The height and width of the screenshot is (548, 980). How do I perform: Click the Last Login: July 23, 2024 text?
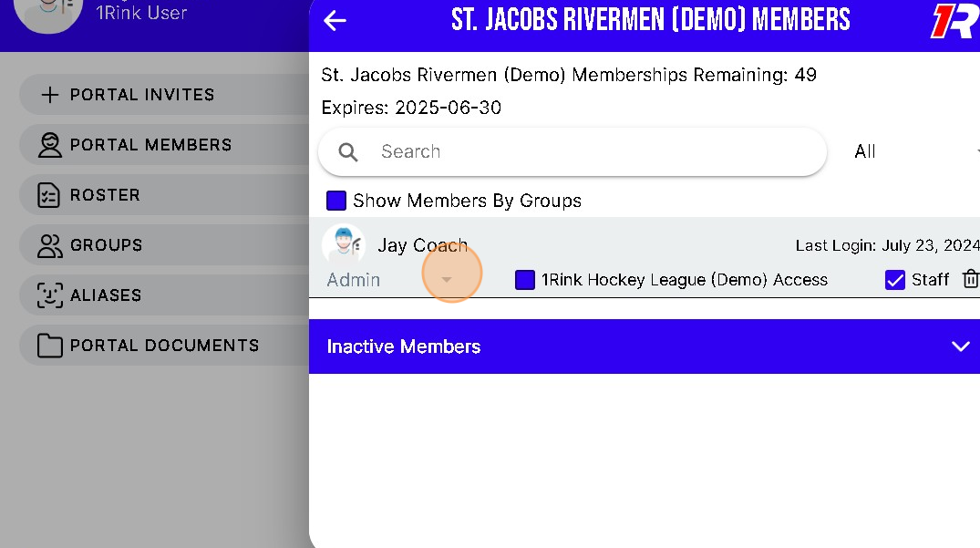(x=888, y=245)
